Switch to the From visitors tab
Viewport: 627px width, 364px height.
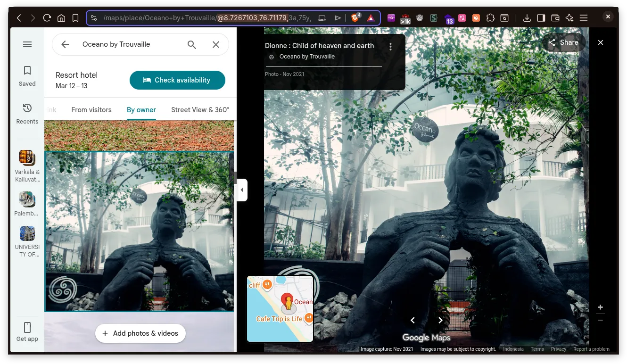91,110
